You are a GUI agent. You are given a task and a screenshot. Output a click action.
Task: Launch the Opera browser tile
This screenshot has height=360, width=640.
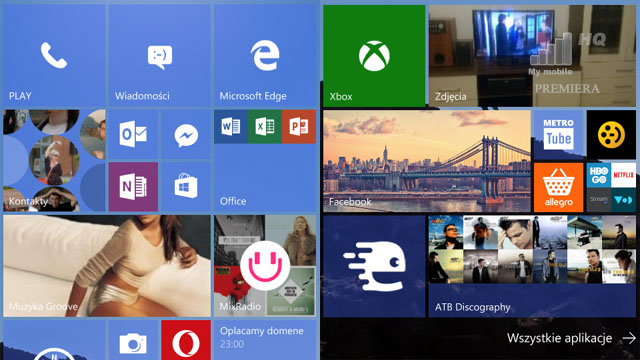tap(186, 340)
